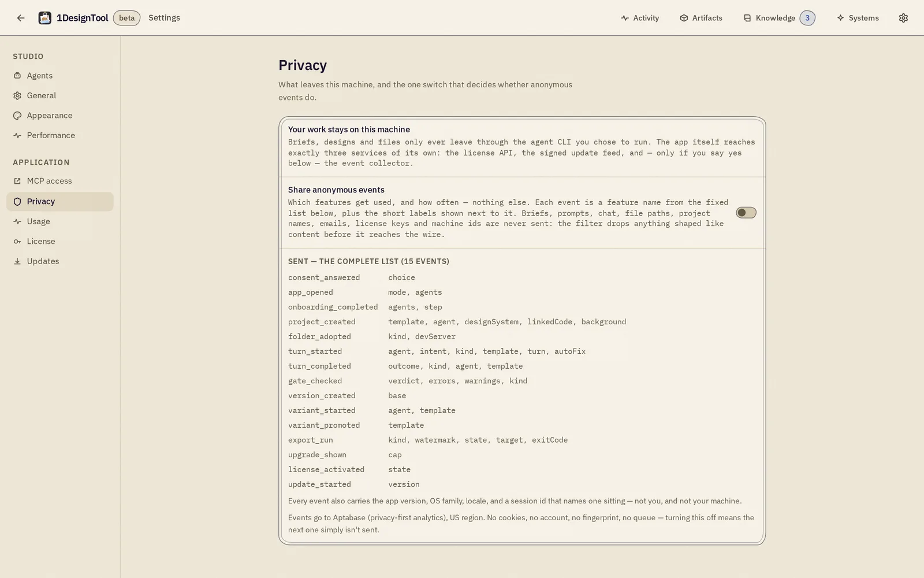Click the onboarding_completed event name
This screenshot has width=924, height=578.
pyautogui.click(x=333, y=307)
